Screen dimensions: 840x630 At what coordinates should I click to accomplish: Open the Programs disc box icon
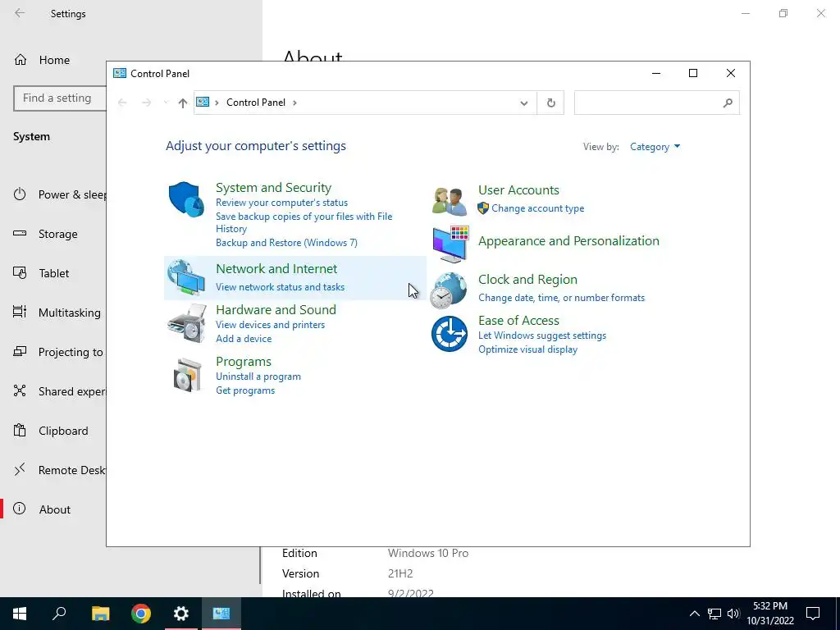tap(188, 375)
